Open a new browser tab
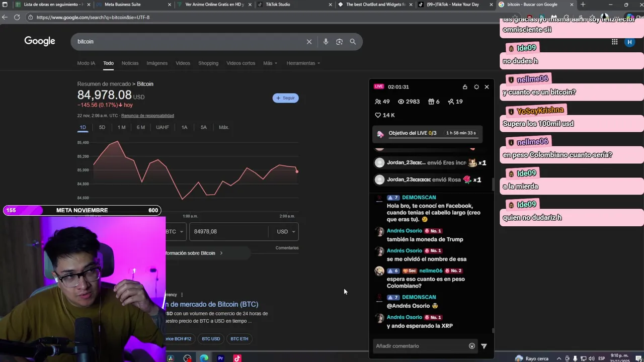Viewport: 644px width, 362px height. [x=583, y=5]
